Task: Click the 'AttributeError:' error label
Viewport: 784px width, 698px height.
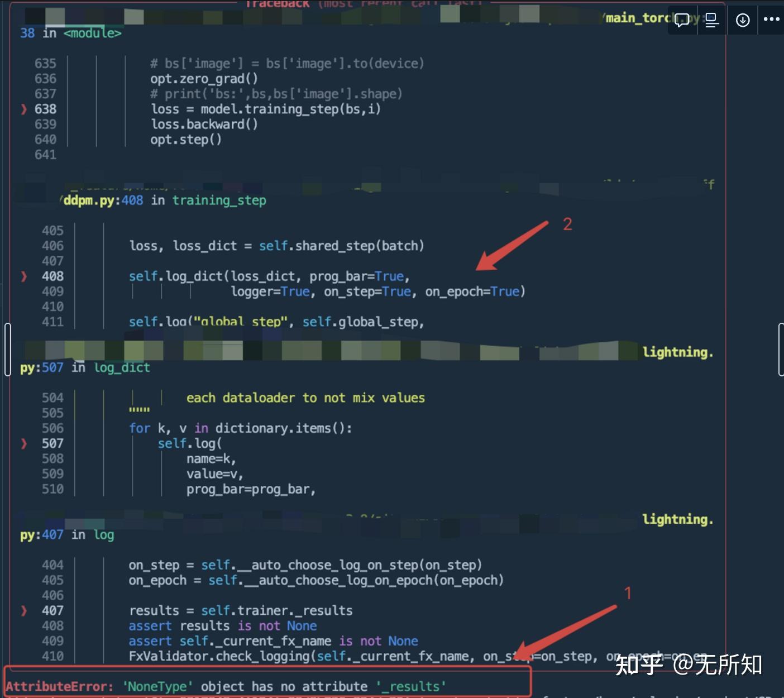Action: [60, 686]
